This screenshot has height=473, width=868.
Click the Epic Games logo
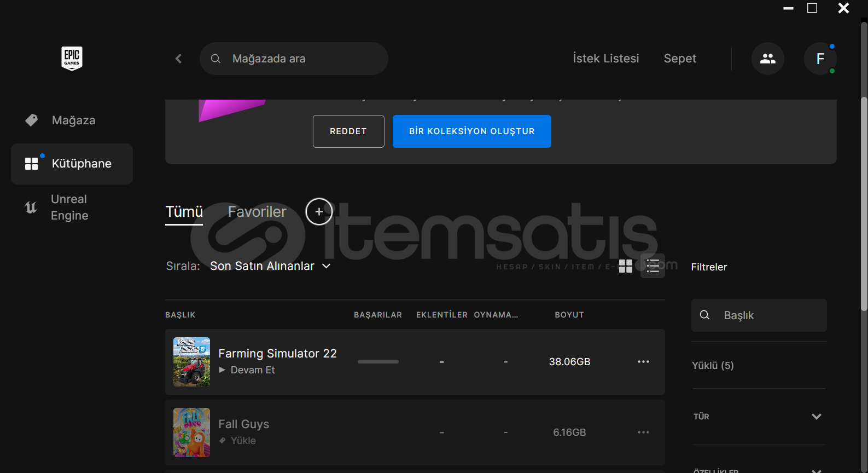coord(72,58)
